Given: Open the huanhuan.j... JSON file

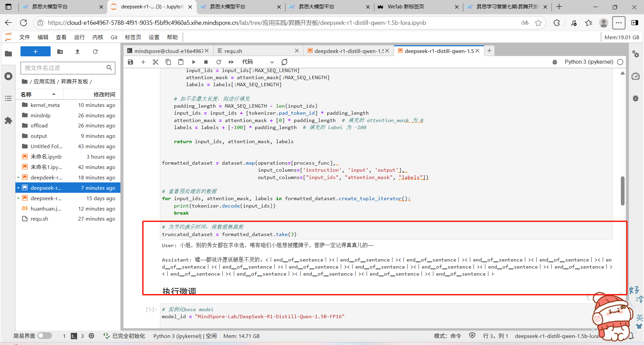Looking at the screenshot, I should pos(46,209).
